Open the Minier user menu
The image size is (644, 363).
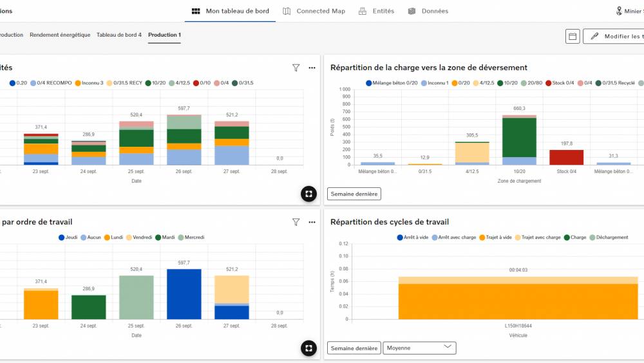(628, 11)
